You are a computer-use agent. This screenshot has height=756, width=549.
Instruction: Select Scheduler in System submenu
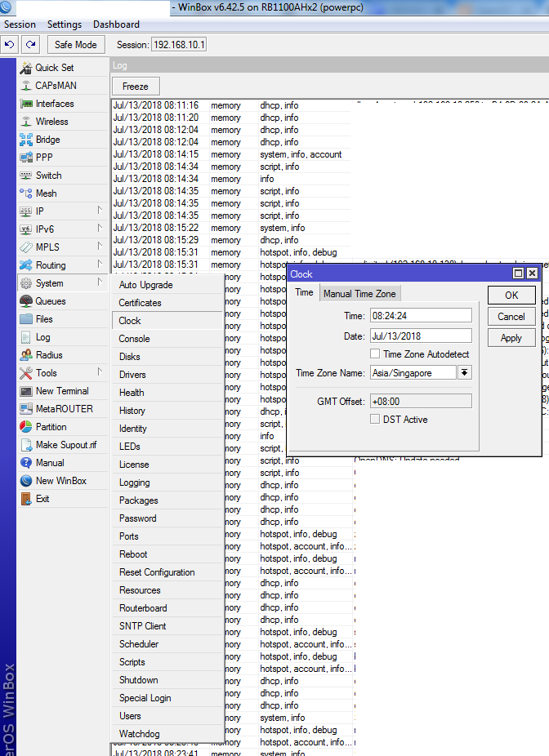click(x=167, y=644)
